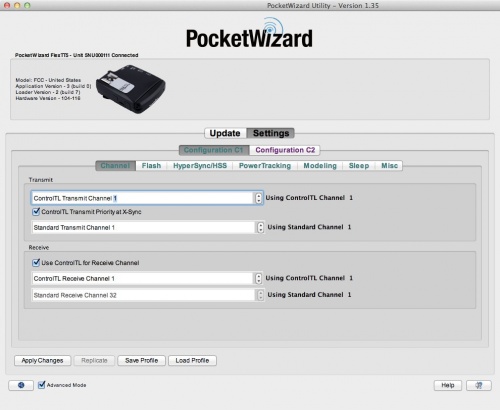This screenshot has height=410, width=500.
Task: Select Configuration C2 tab
Action: point(285,150)
